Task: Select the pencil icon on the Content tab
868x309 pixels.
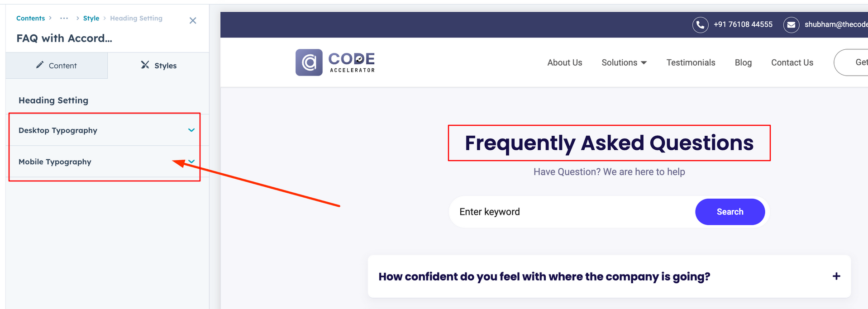Action: tap(40, 65)
